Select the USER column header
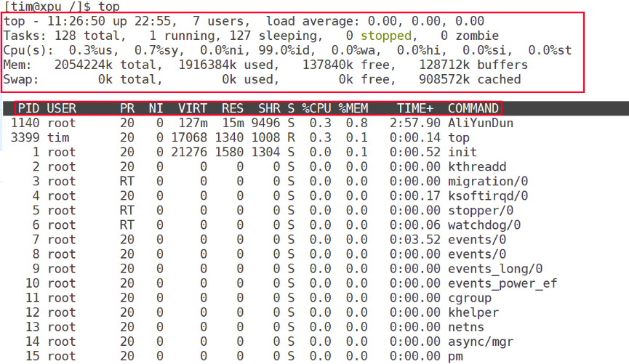The height and width of the screenshot is (364, 629). (x=62, y=108)
